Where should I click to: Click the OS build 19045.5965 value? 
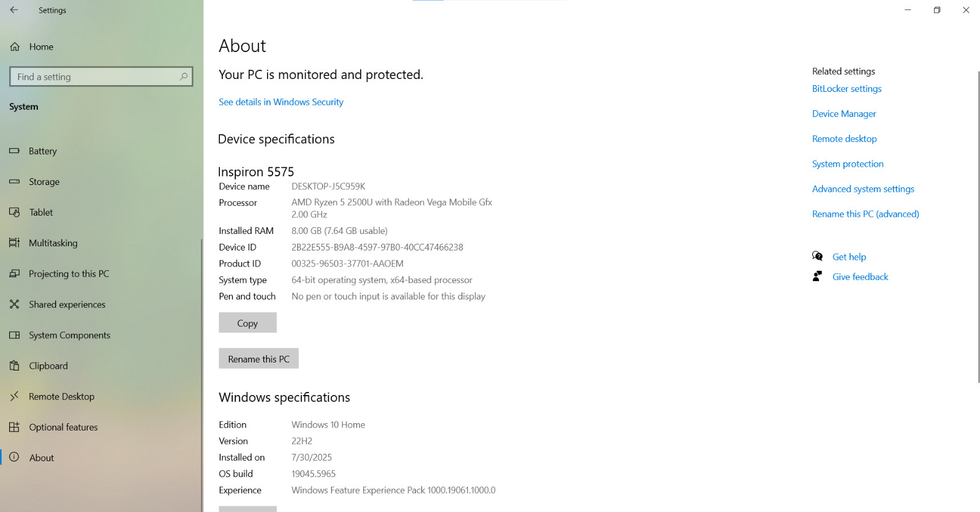[x=314, y=473]
